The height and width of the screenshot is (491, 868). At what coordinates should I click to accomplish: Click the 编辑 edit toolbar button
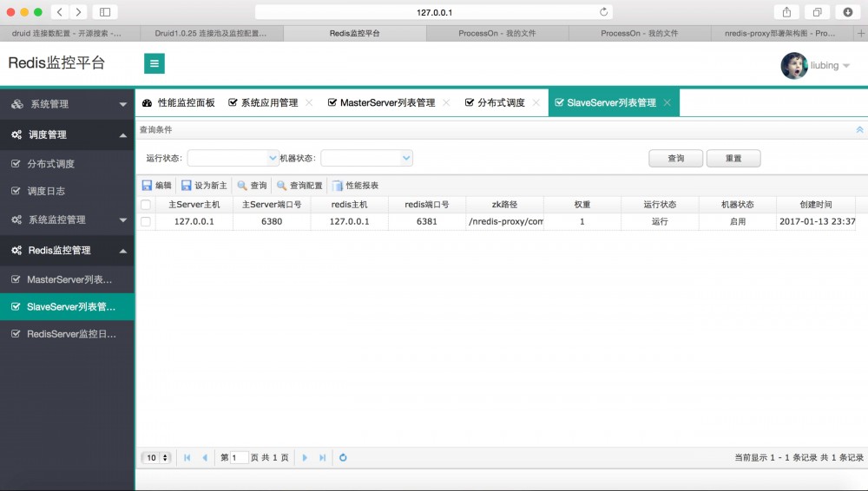[156, 186]
